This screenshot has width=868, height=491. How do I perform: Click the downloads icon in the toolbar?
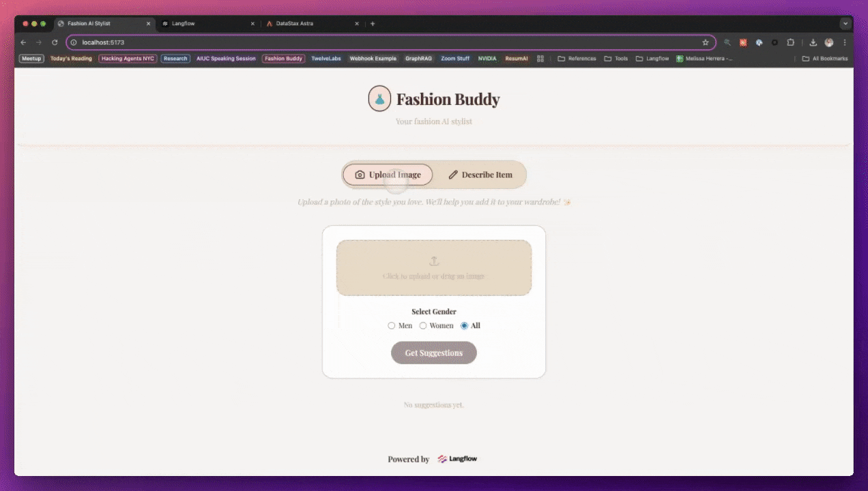click(x=813, y=42)
